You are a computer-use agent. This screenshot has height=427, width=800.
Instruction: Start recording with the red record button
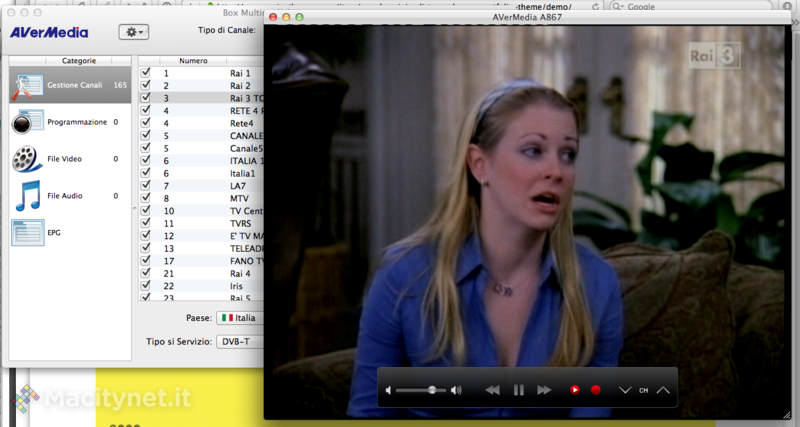(595, 390)
